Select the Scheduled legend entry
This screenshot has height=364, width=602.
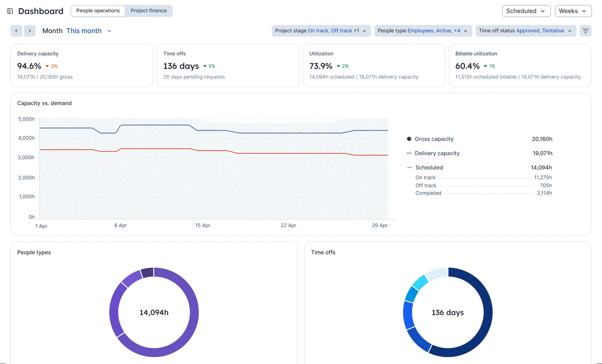(479, 167)
